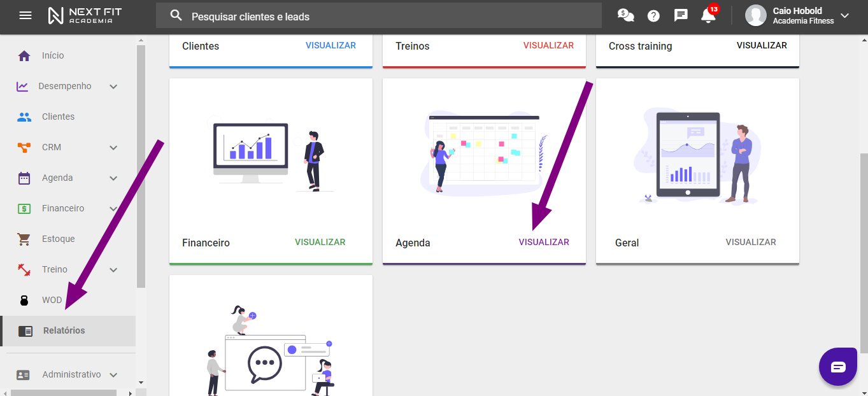Image resolution: width=868 pixels, height=396 pixels.
Task: Open the messages icon in header
Action: coord(681,15)
